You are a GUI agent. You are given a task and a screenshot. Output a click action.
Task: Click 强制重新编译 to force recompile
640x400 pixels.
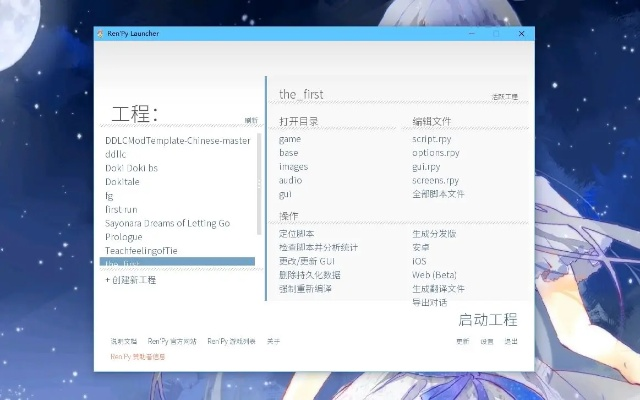[305, 289]
